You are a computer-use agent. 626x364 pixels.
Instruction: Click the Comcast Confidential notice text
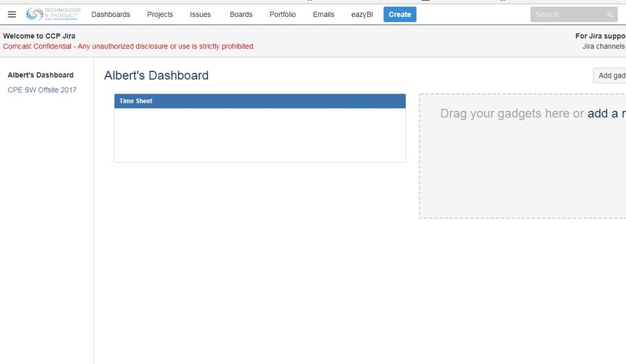(128, 46)
